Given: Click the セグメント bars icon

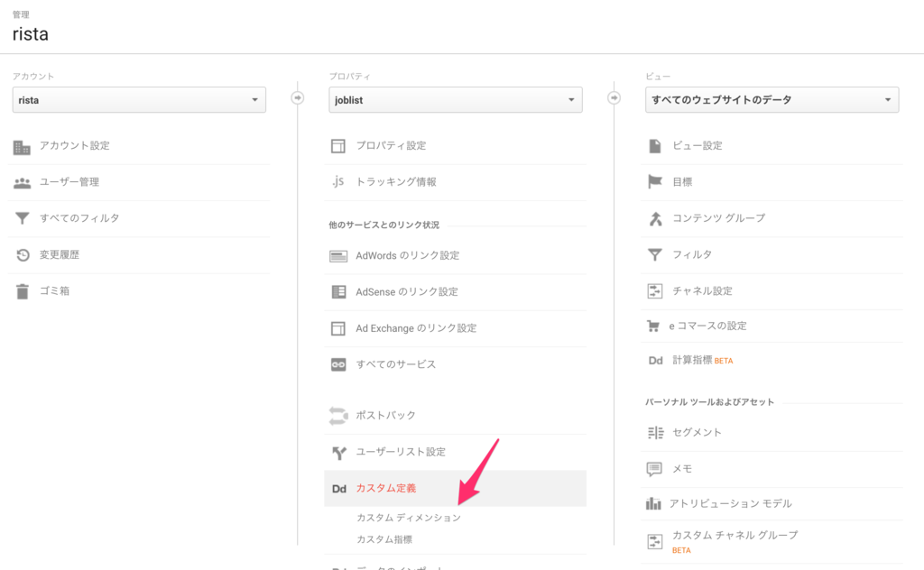Looking at the screenshot, I should 655,433.
